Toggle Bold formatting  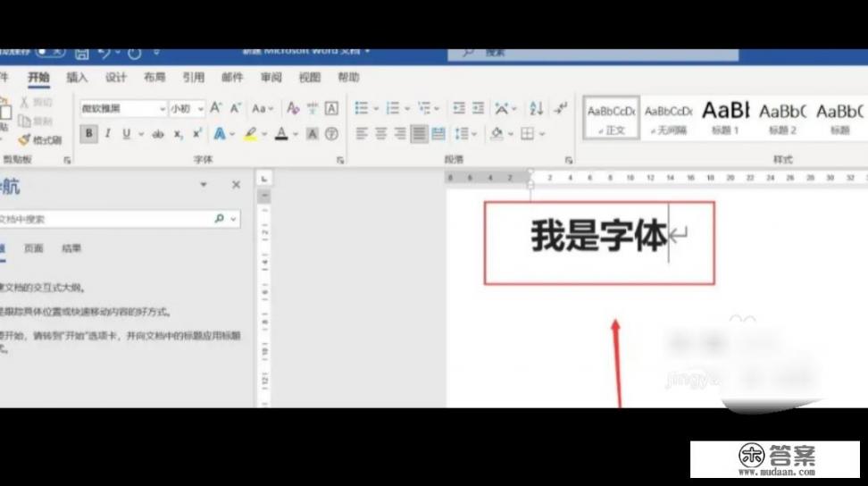click(88, 133)
